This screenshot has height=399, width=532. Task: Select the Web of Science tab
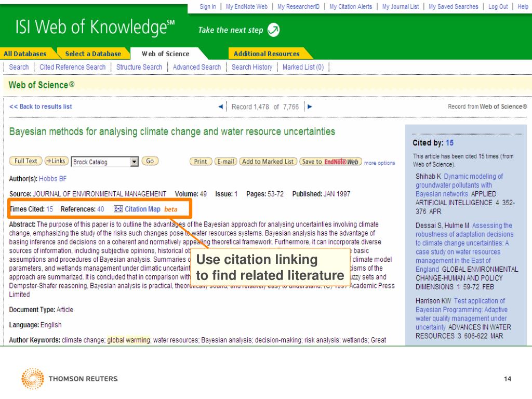166,54
